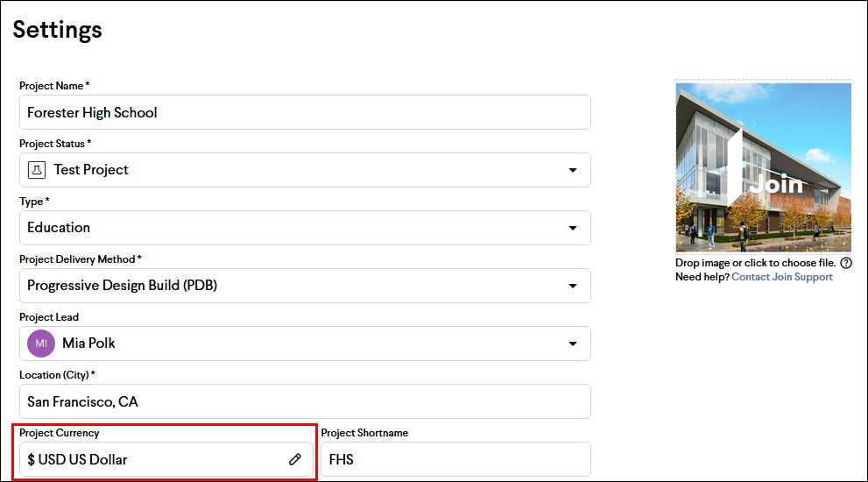Click the project building image thumbnail

763,167
